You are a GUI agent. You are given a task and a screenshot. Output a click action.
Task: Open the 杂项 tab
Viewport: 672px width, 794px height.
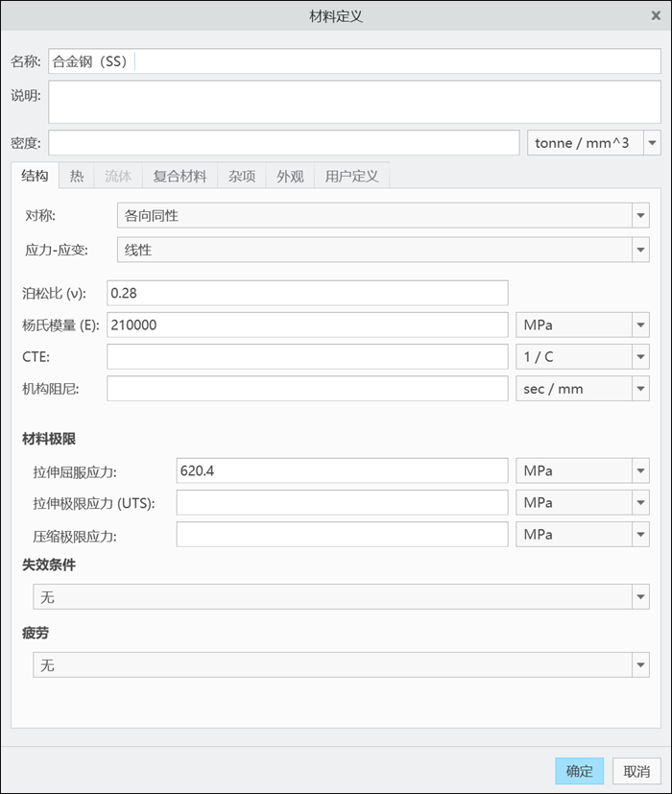[x=242, y=176]
